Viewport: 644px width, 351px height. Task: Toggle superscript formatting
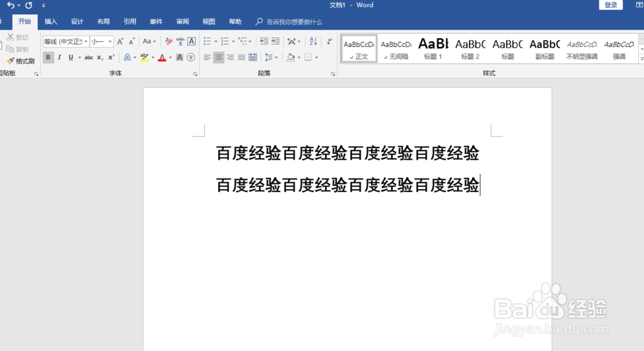tap(111, 57)
